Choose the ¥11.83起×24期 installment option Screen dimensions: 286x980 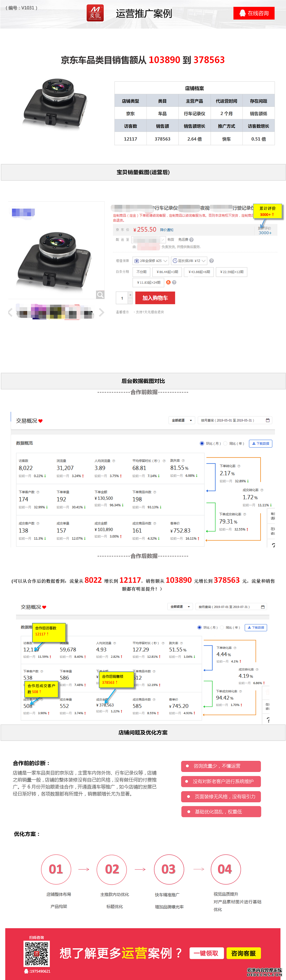pyautogui.click(x=148, y=282)
